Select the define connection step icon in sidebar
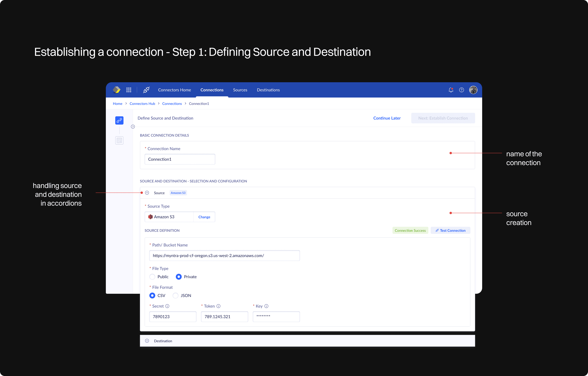The height and width of the screenshot is (376, 588). [x=119, y=120]
